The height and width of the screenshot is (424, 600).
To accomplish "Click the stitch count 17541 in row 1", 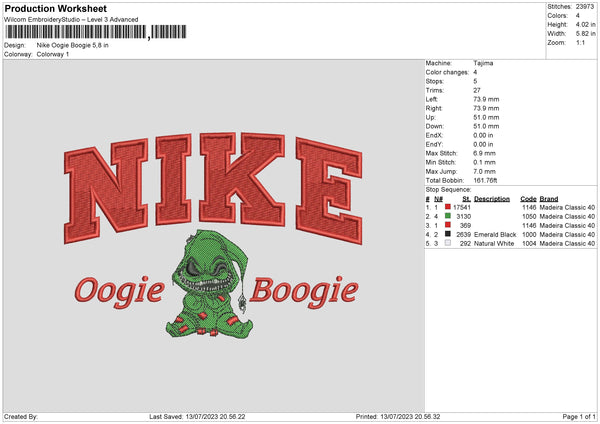I will pyautogui.click(x=462, y=207).
